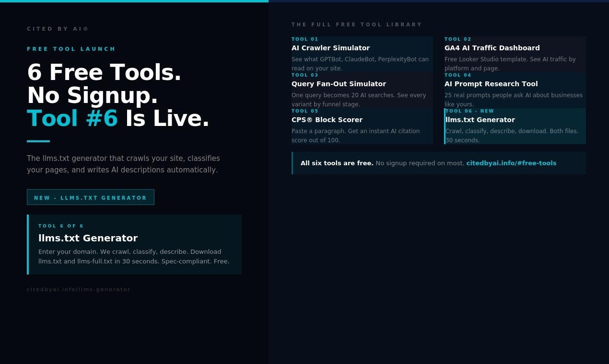This screenshot has height=364, width=609.
Task: Open the AI Crawler Simulator tool title
Action: 330,48
